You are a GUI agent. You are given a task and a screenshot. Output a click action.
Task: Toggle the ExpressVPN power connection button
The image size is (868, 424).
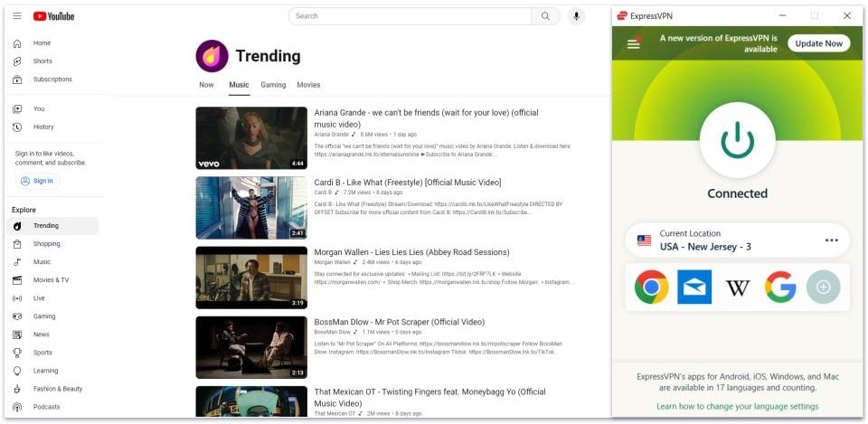click(738, 139)
